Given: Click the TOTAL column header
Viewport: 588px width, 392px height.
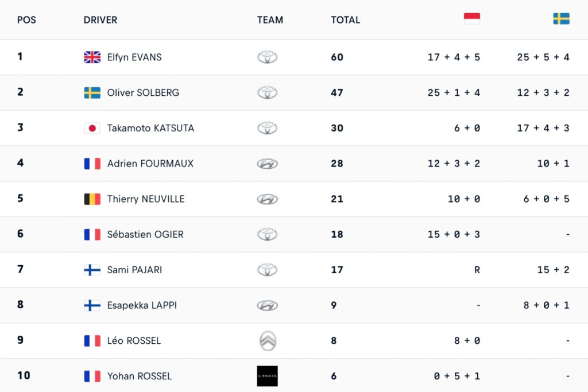Looking at the screenshot, I should pos(345,20).
